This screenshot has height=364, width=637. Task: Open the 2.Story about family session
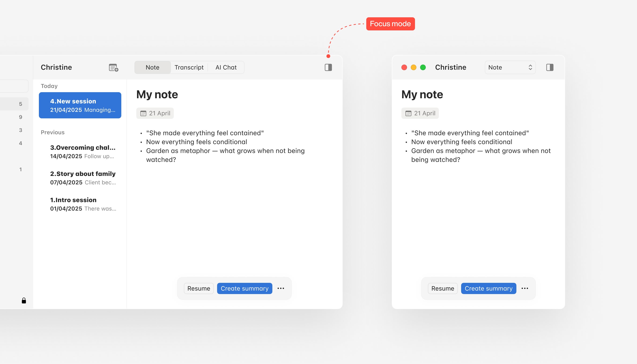pyautogui.click(x=83, y=178)
